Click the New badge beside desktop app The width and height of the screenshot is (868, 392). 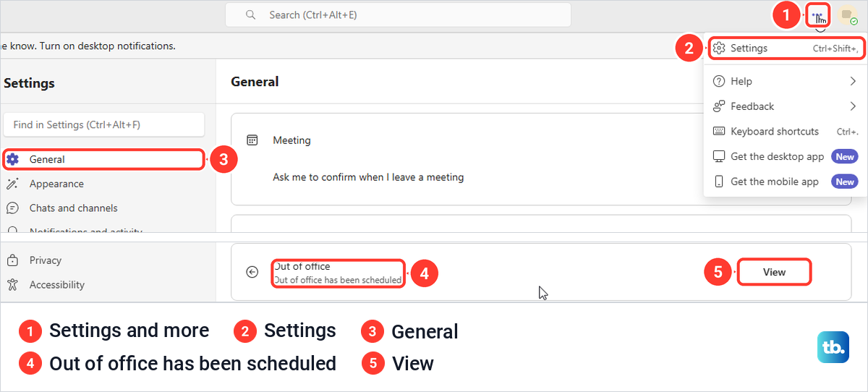(845, 156)
